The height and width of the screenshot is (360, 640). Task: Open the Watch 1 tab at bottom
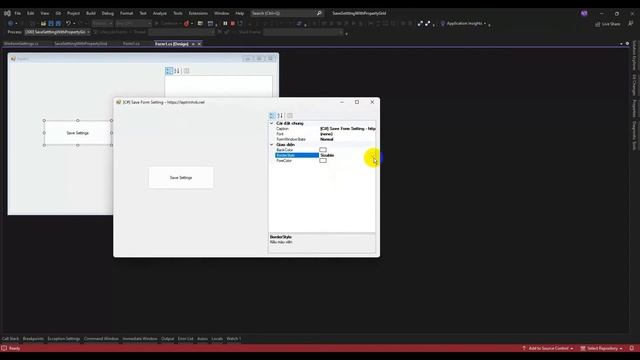234,339
